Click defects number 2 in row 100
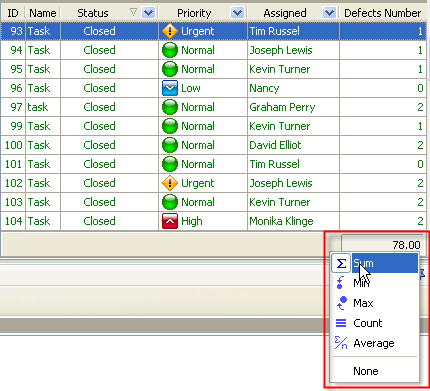This screenshot has height=391, width=430. point(420,145)
